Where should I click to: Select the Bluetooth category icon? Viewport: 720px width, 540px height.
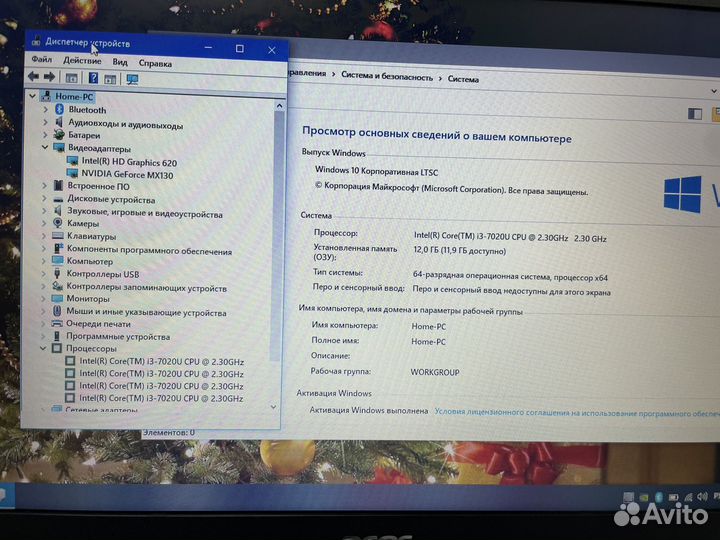point(59,109)
